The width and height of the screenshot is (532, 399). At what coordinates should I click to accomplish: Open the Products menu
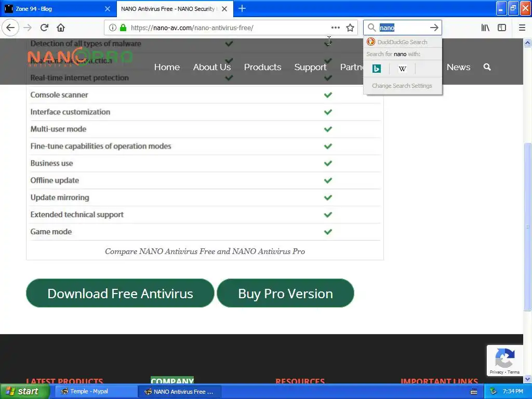262,67
